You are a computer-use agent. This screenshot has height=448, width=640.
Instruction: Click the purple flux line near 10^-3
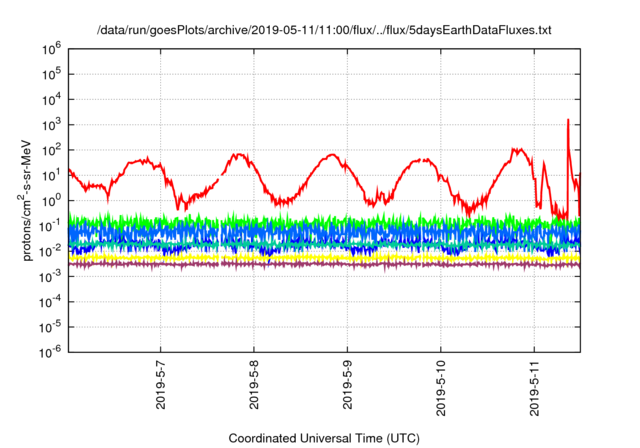324,264
